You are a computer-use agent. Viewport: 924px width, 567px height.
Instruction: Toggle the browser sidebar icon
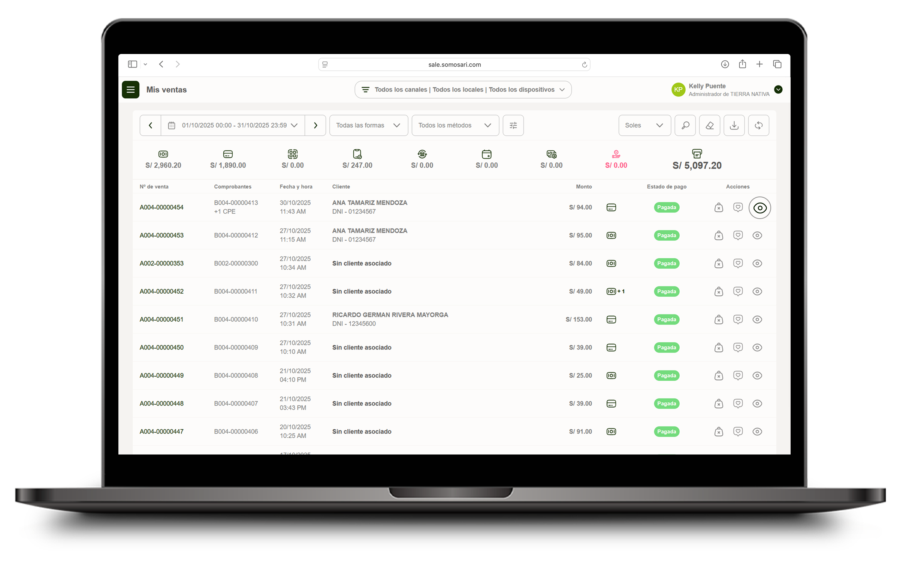[132, 64]
